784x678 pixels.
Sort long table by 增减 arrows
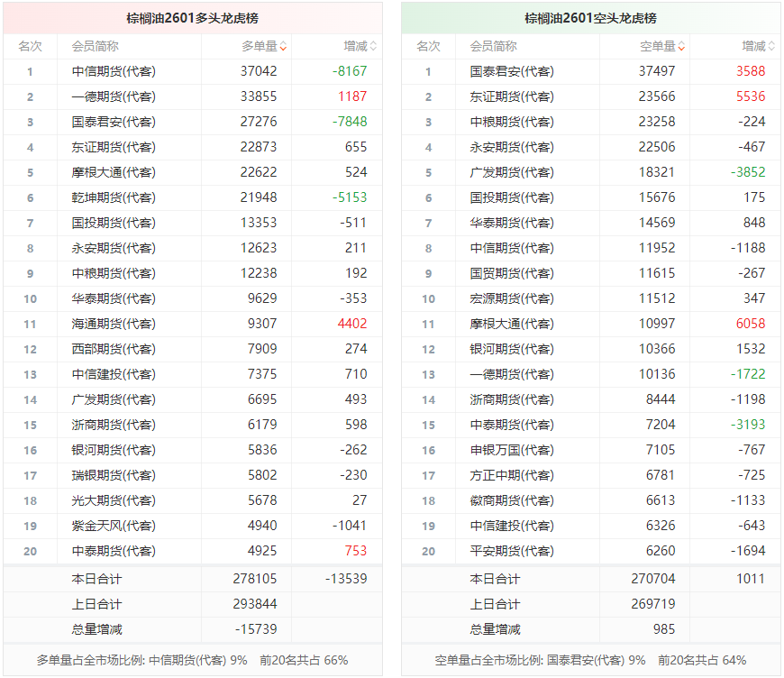[x=373, y=47]
